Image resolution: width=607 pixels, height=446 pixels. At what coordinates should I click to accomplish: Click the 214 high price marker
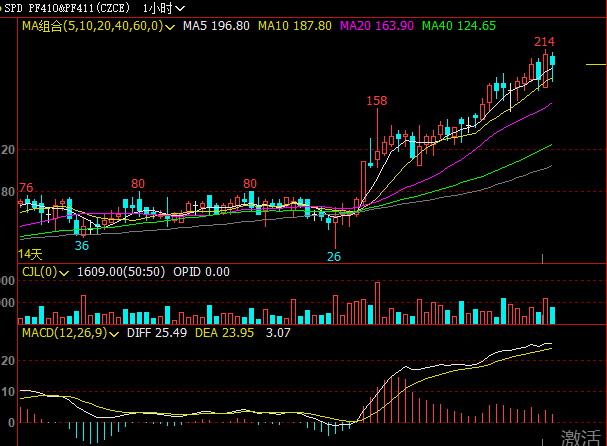click(x=544, y=42)
